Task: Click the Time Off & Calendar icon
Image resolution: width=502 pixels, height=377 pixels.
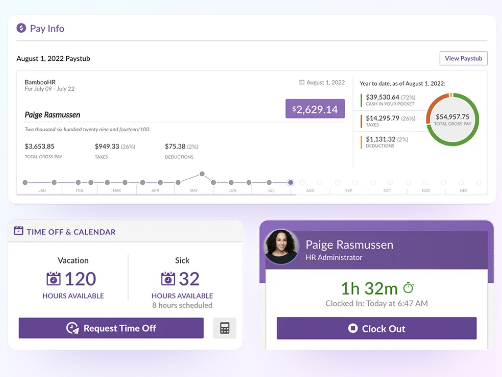Action: point(19,231)
